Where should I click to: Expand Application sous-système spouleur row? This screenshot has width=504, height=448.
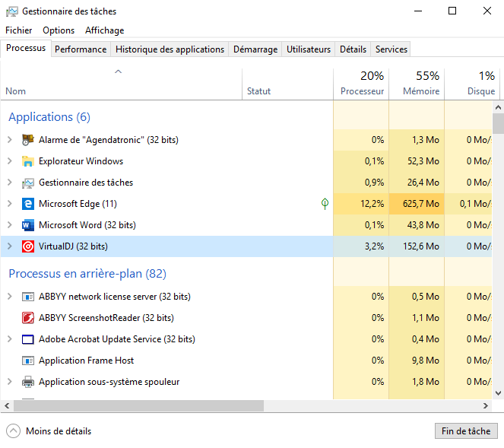[x=10, y=381]
